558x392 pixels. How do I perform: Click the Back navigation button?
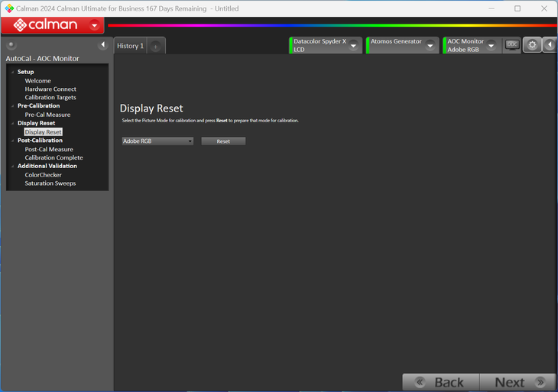click(x=441, y=382)
